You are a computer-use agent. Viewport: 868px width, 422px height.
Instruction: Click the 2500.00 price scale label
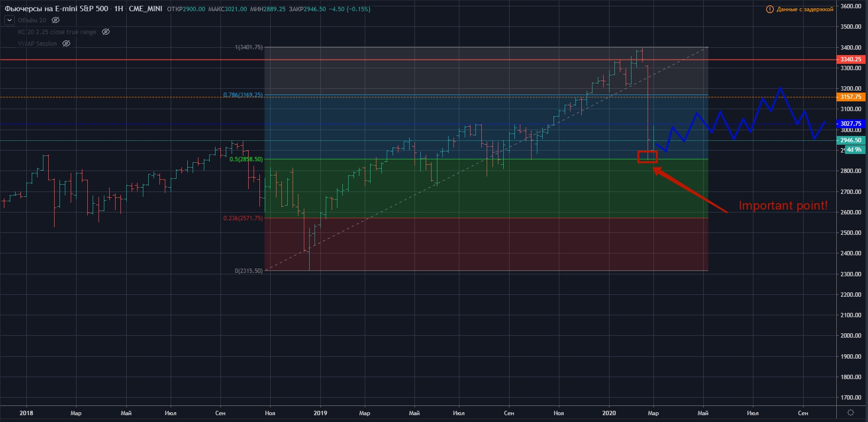coord(851,233)
